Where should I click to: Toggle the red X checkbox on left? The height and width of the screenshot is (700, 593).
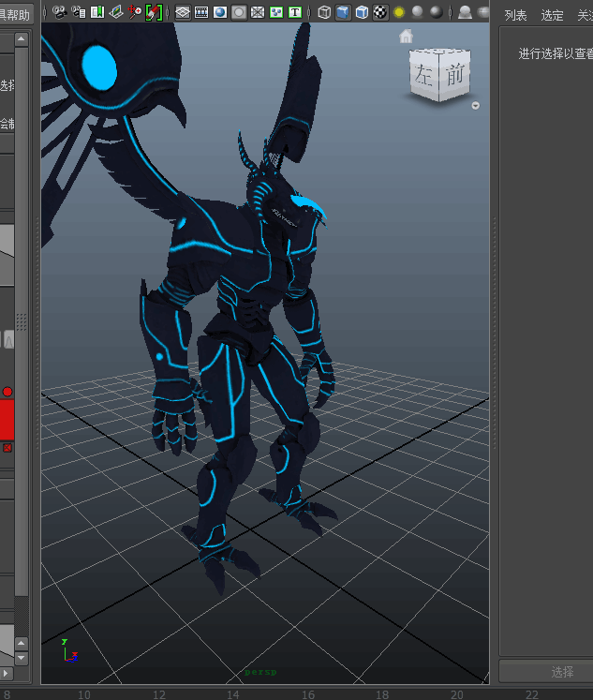7,448
